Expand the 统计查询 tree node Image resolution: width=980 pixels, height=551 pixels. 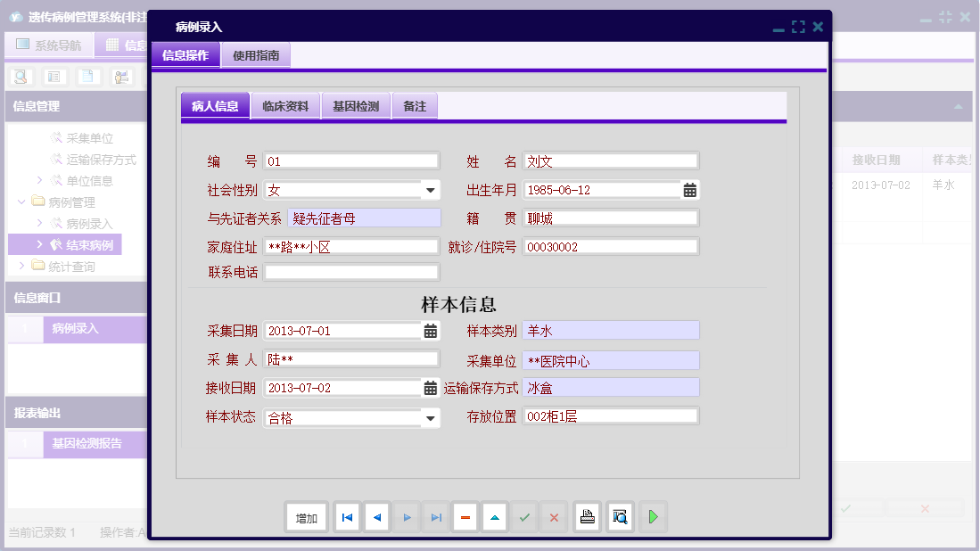tap(22, 264)
